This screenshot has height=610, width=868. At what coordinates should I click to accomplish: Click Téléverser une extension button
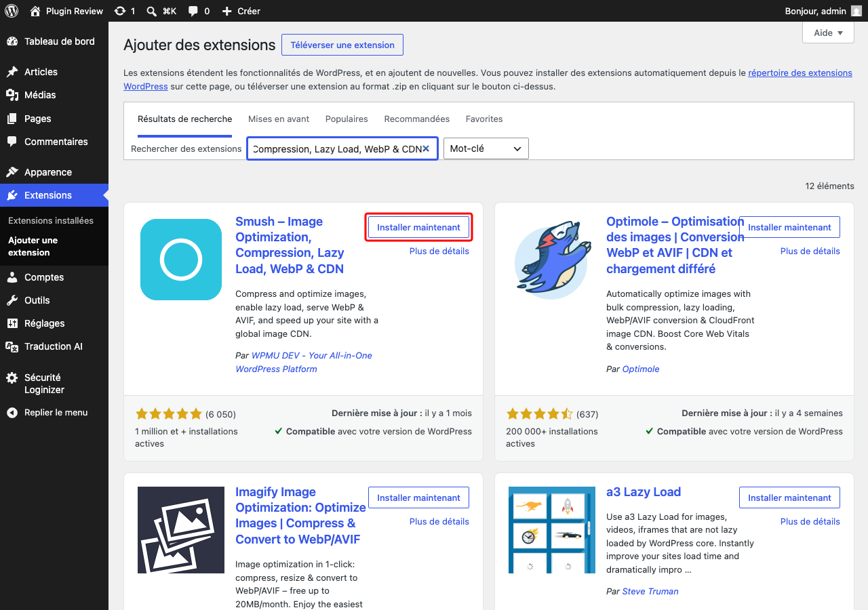pos(342,45)
